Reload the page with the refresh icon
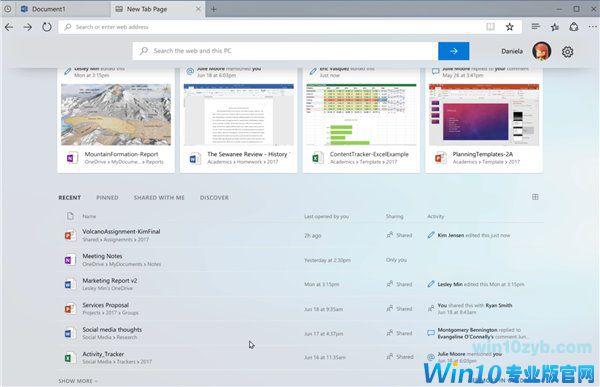 click(47, 27)
